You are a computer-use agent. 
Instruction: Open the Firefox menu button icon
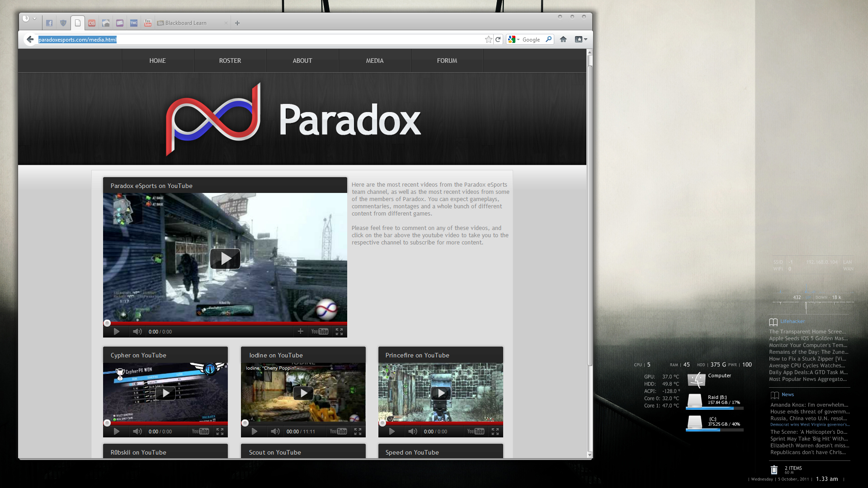(x=26, y=19)
